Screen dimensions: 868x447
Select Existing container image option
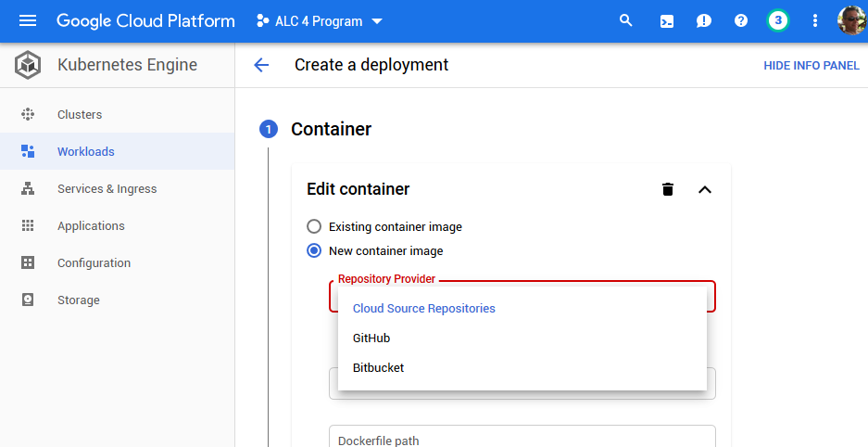click(314, 226)
